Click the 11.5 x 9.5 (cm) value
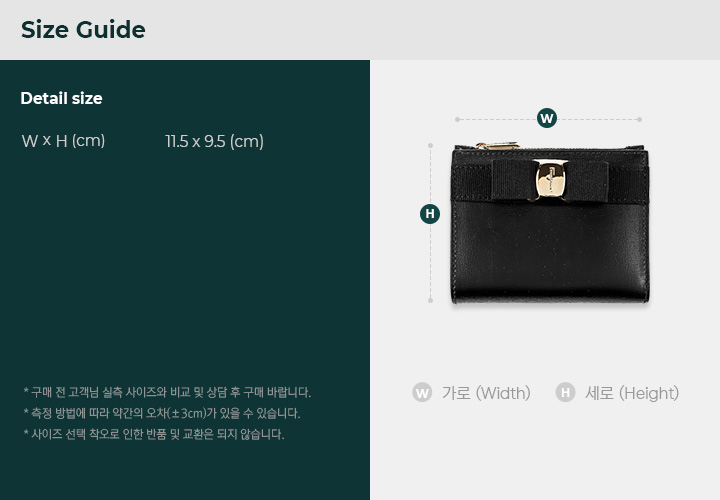This screenshot has height=500, width=720. point(214,141)
